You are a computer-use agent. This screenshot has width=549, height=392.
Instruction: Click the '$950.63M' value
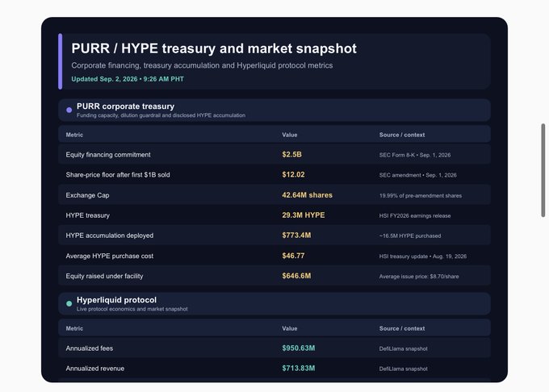(298, 348)
